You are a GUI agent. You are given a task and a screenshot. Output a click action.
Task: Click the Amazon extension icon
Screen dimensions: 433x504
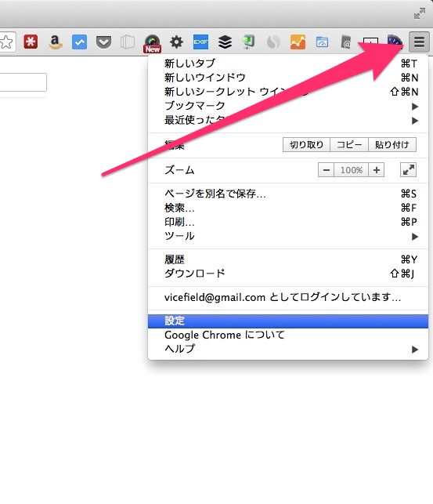[x=56, y=42]
